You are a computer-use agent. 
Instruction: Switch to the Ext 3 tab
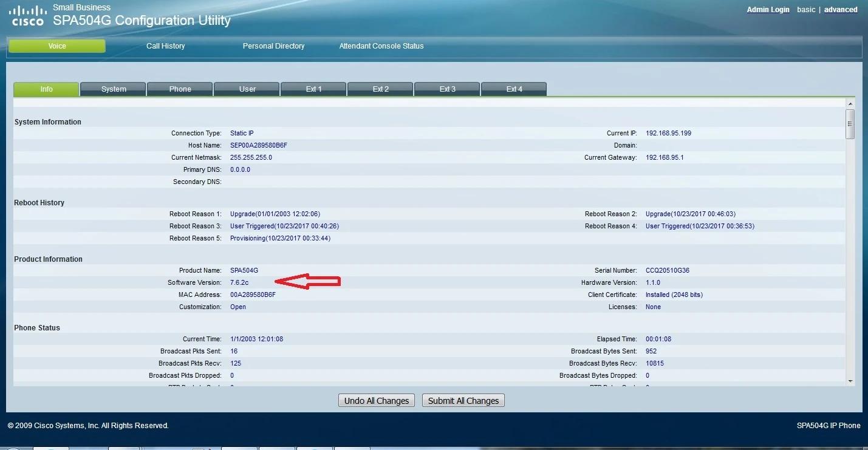(448, 89)
